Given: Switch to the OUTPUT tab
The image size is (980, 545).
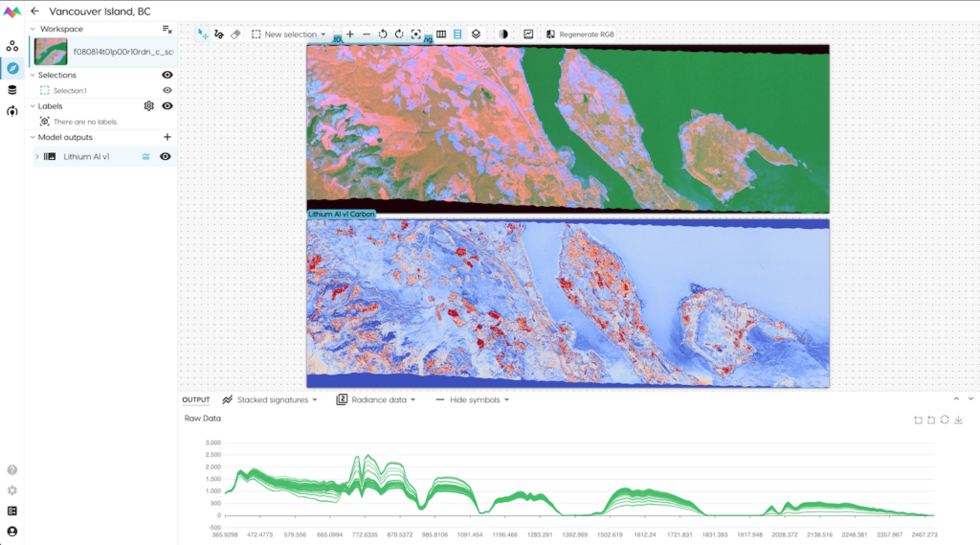Looking at the screenshot, I should point(196,399).
